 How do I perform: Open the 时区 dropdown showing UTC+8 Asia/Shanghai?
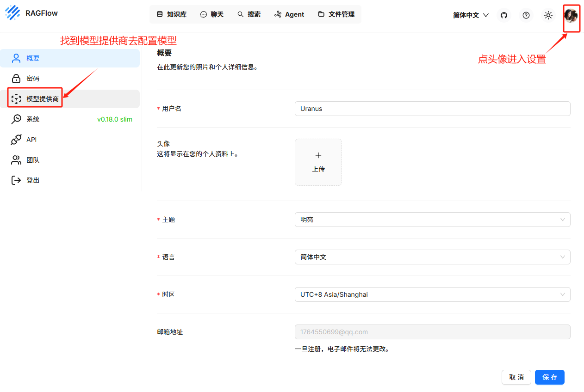pyautogui.click(x=433, y=294)
